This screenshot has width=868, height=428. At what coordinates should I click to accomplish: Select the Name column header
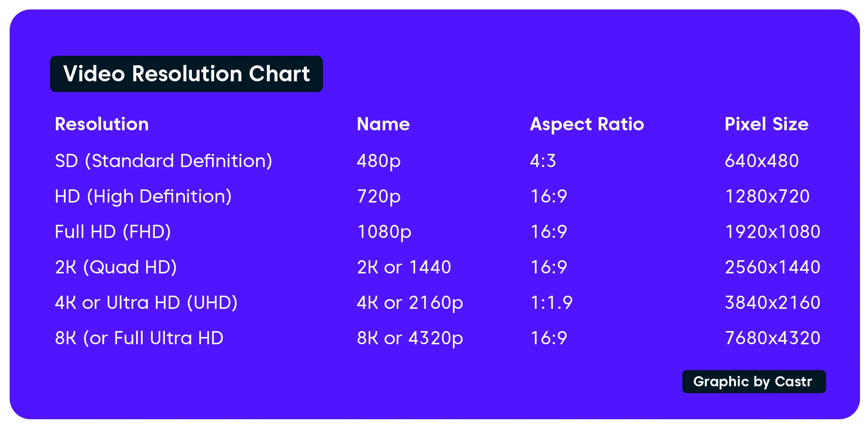[383, 124]
